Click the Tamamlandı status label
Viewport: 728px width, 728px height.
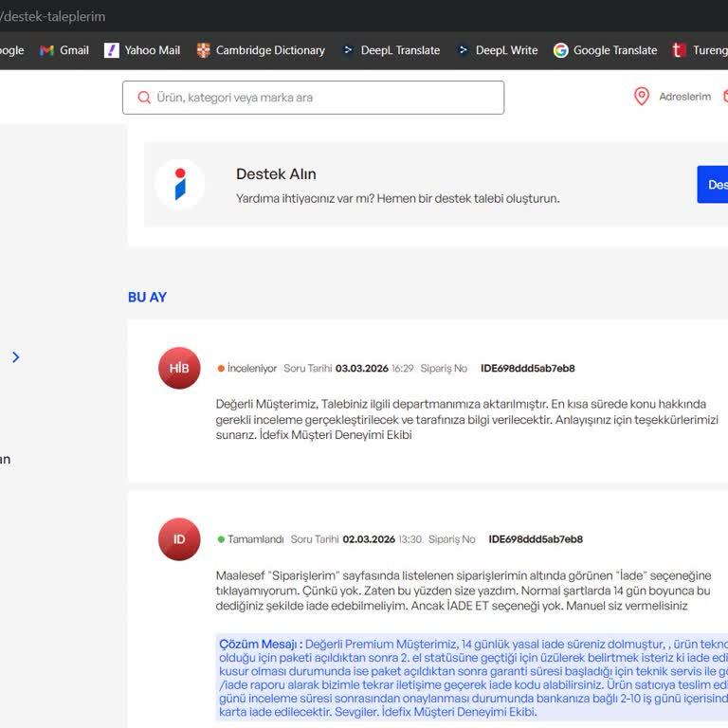255,539
